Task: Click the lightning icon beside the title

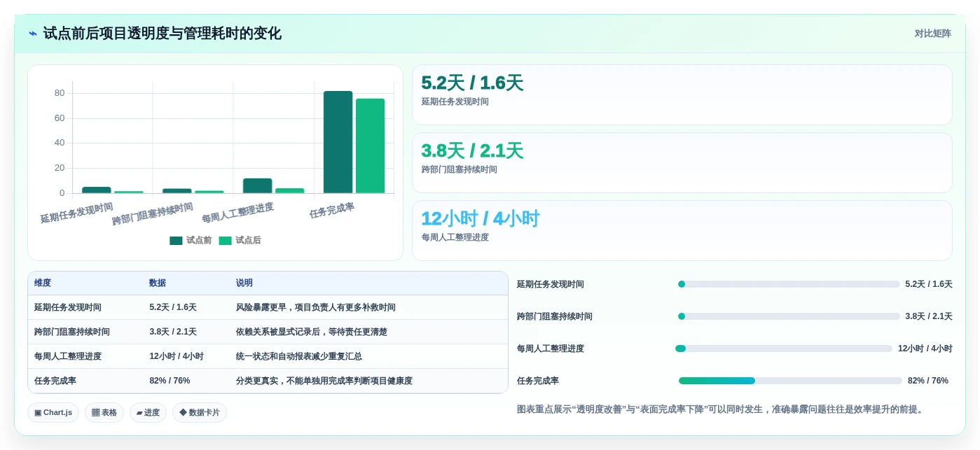Action: pos(33,34)
